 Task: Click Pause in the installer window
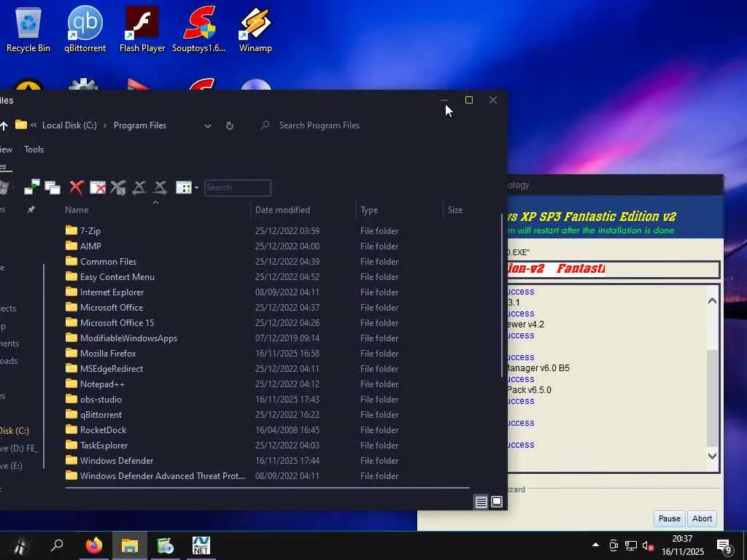[670, 518]
